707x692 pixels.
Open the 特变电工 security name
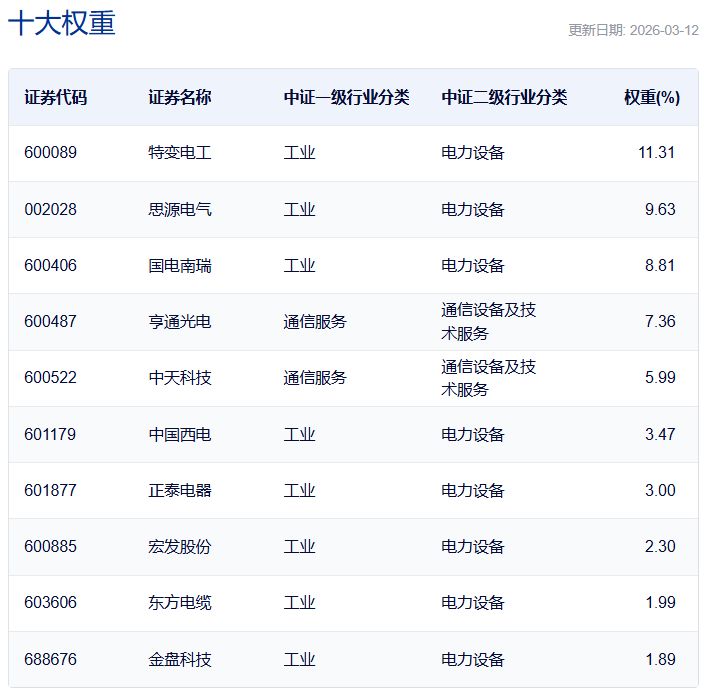click(x=180, y=153)
